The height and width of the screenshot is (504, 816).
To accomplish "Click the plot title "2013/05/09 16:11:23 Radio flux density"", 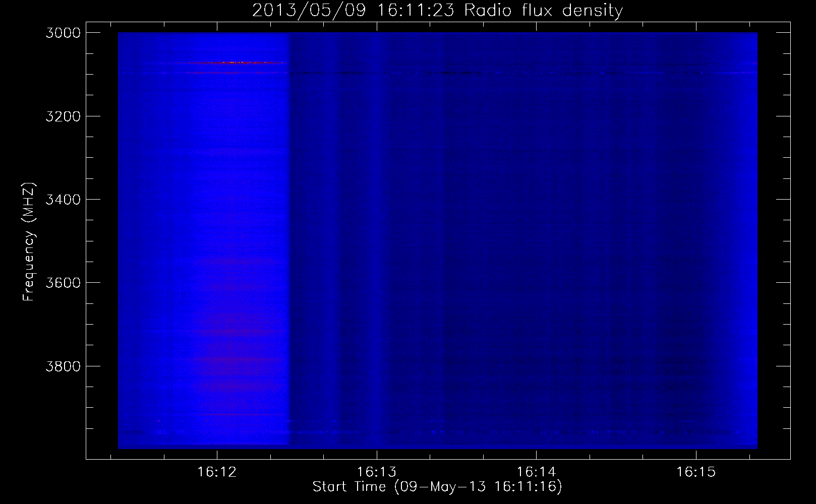I will 437,11.
